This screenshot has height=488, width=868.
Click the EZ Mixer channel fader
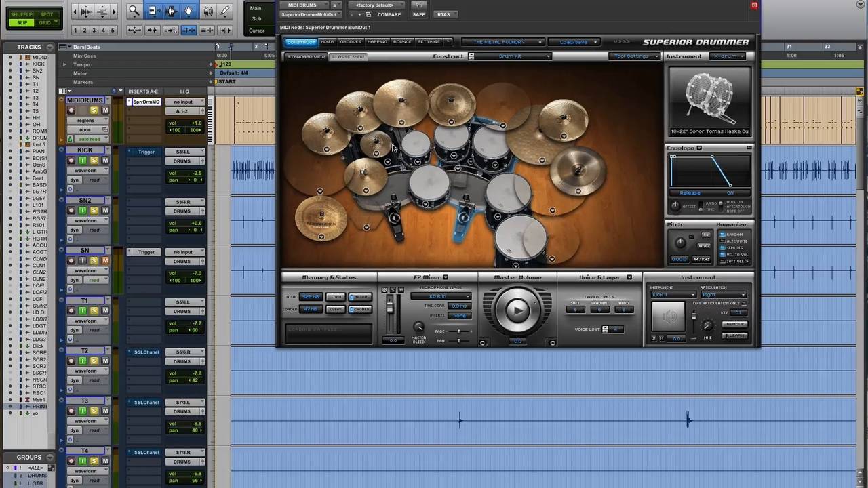[x=389, y=308]
